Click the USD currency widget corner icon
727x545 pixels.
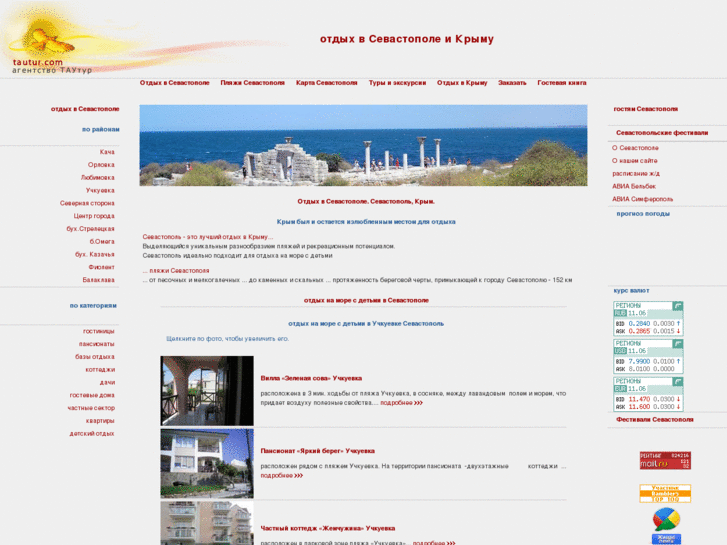tap(678, 344)
